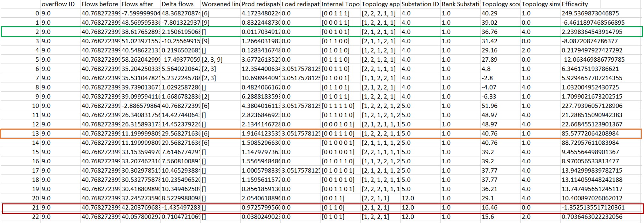Click internal topology cell [0 1 0 0 0 1]
Image resolution: width=644 pixels, height=223 pixels.
pos(338,143)
